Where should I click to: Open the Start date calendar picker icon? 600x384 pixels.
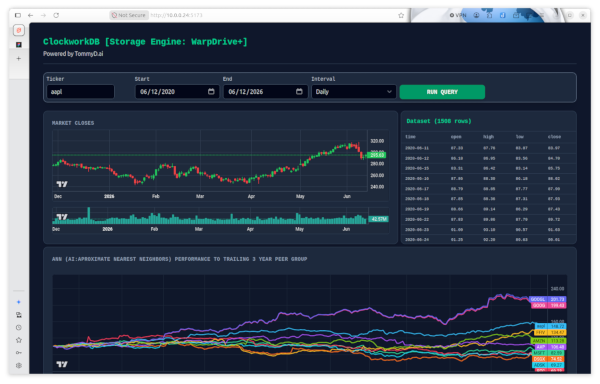point(211,91)
